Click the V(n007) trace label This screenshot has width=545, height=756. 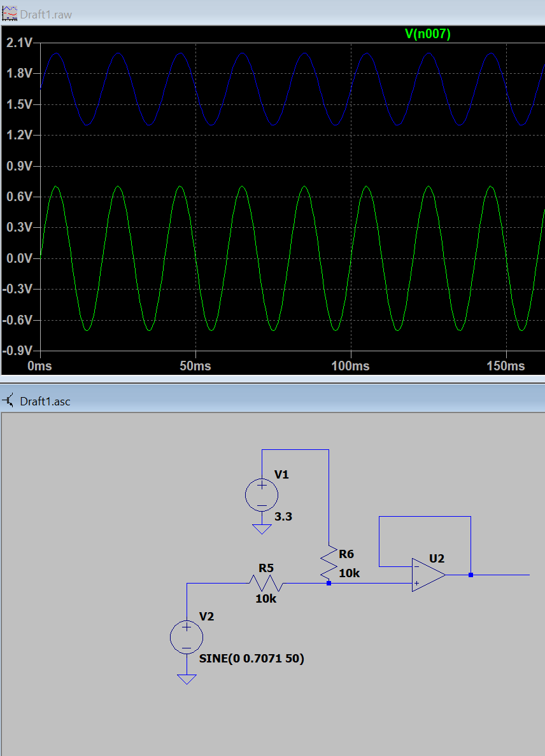tap(428, 34)
